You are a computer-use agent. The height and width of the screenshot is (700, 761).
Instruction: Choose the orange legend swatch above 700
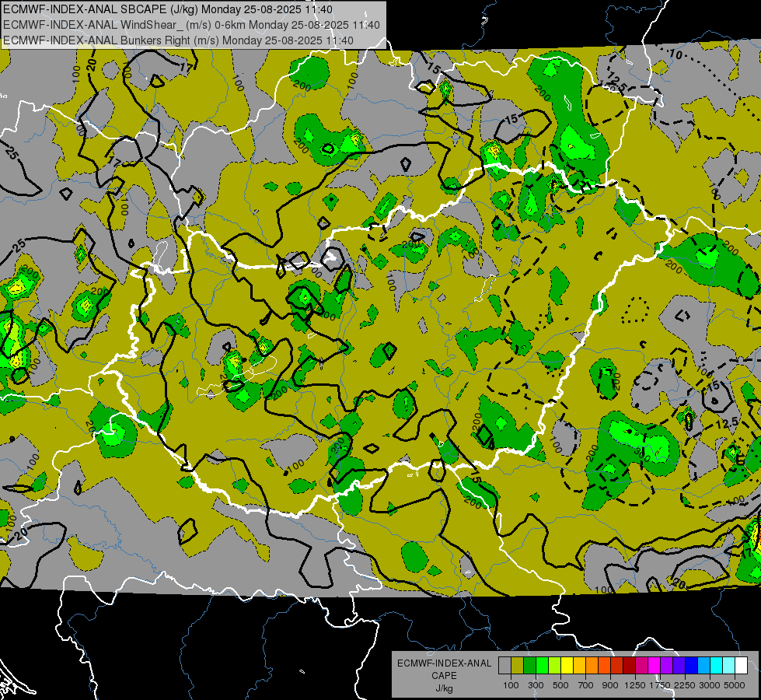point(592,665)
